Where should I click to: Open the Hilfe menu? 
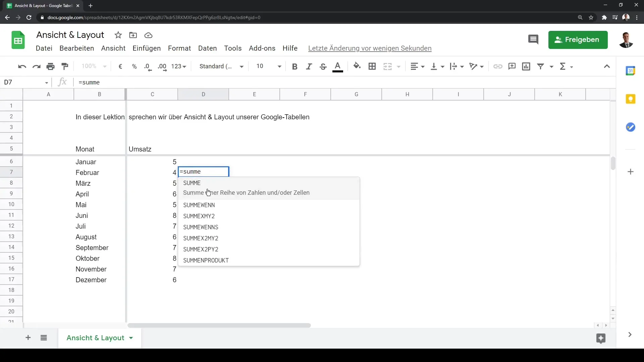[290, 48]
